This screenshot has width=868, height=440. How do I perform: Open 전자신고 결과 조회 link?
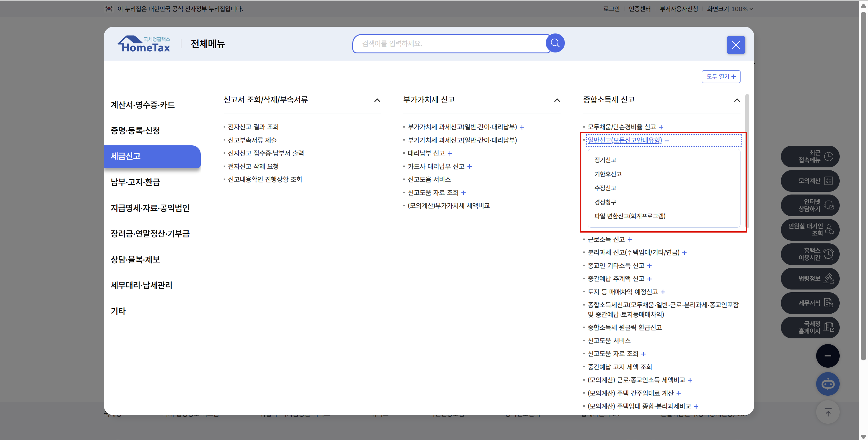253,127
